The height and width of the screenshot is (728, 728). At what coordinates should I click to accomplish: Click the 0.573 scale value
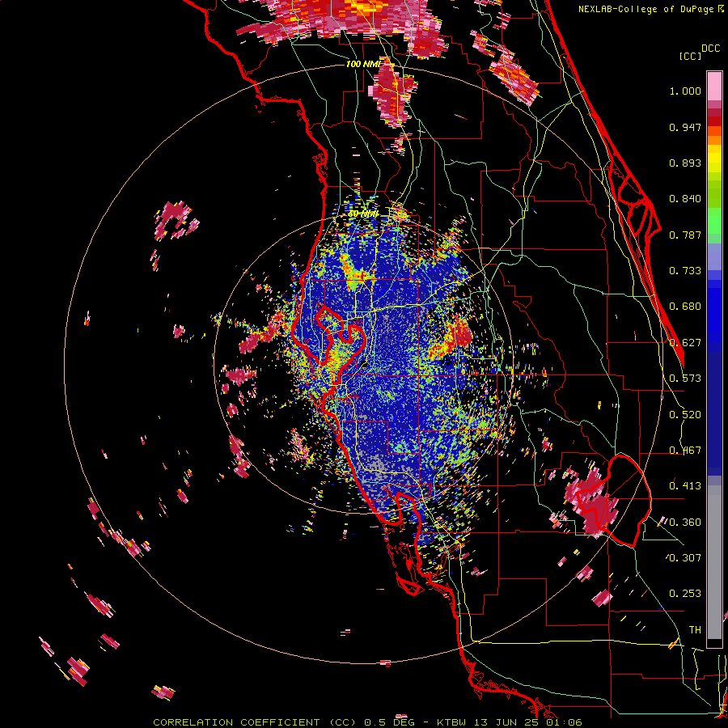pos(685,379)
